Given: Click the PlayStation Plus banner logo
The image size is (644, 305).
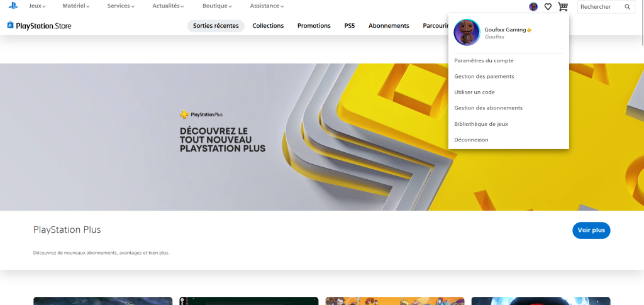Looking at the screenshot, I should tap(201, 114).
